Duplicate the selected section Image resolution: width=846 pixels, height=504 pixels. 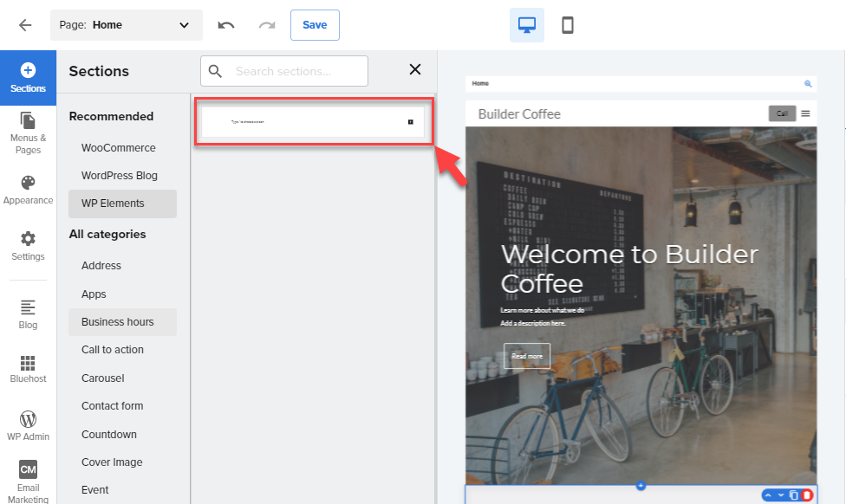click(x=794, y=494)
